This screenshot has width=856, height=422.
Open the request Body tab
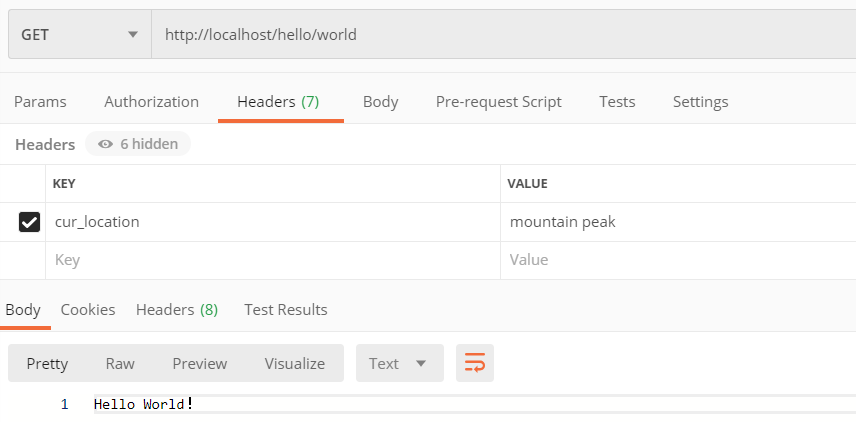[x=381, y=102]
